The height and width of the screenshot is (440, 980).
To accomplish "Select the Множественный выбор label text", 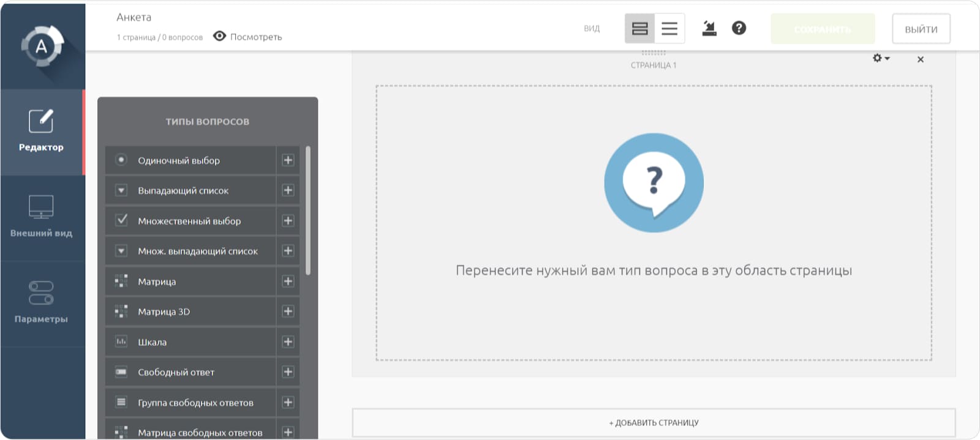I will 189,221.
